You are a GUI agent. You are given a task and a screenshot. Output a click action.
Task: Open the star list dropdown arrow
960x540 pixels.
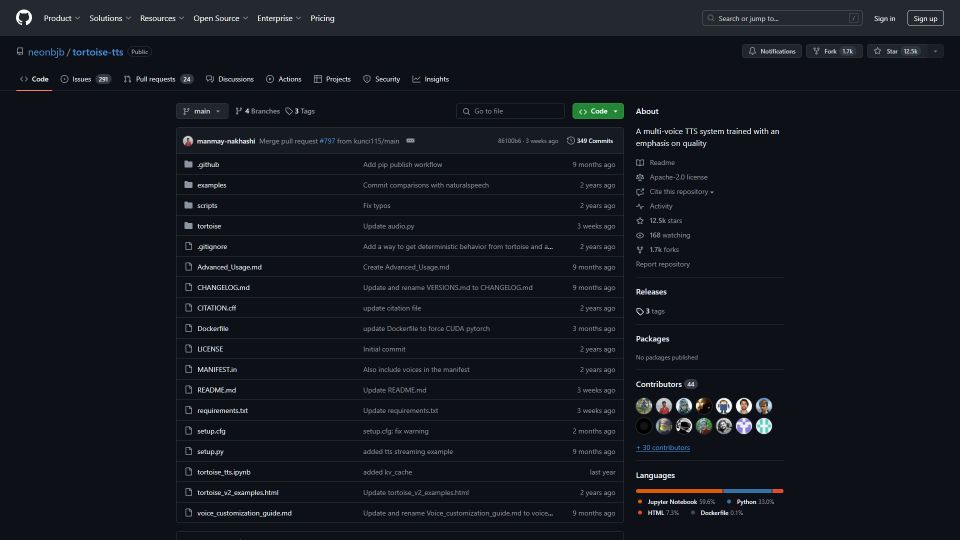(936, 51)
